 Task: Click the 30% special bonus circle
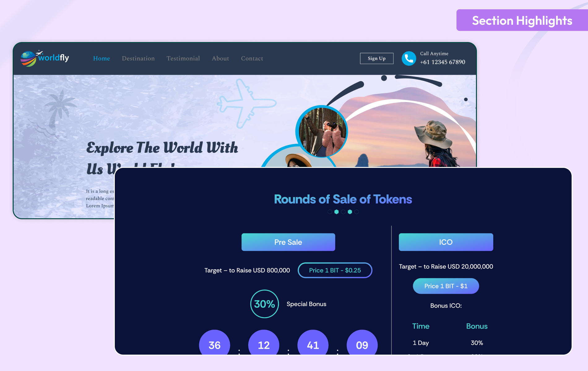264,304
